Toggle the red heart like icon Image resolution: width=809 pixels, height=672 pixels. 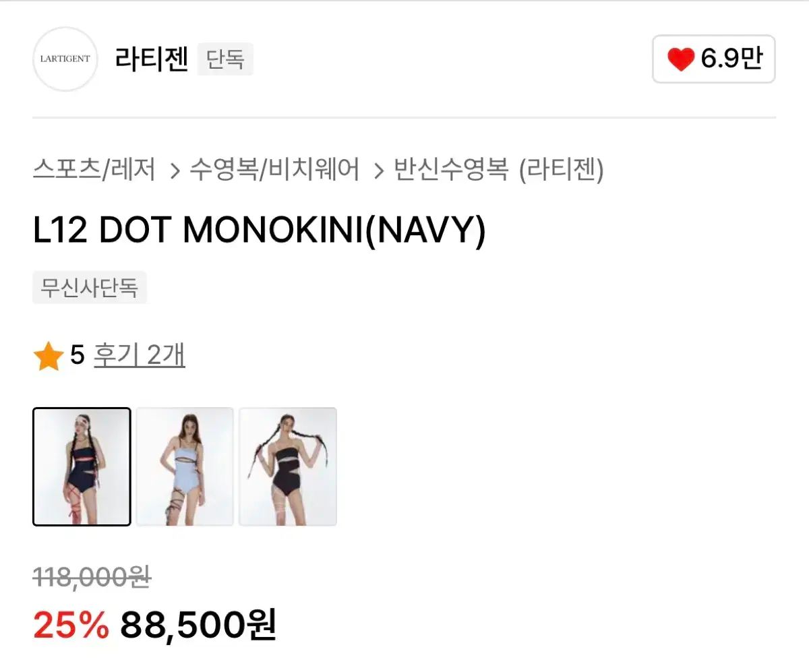(x=681, y=60)
